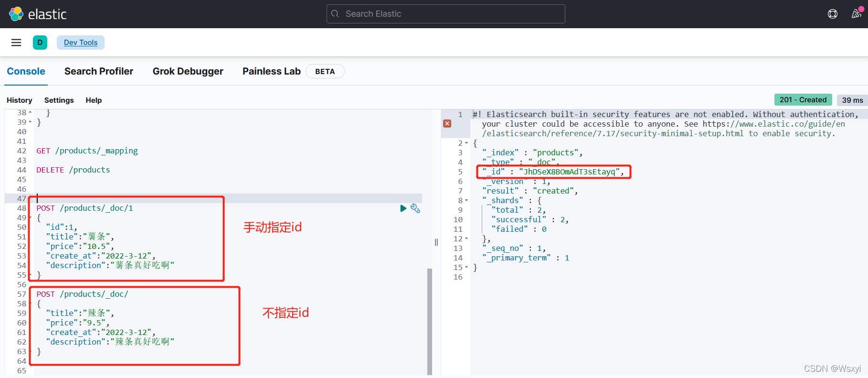
Task: Click the editor vertical scrollbar
Action: [430, 322]
